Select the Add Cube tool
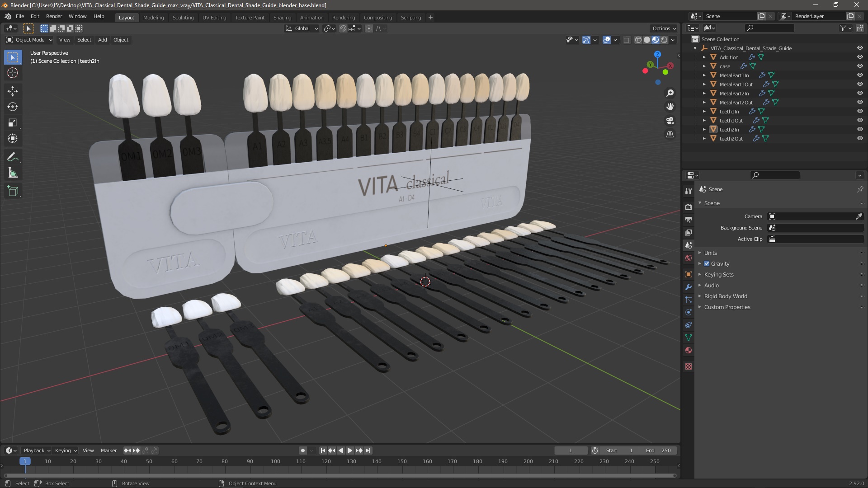 coord(13,192)
